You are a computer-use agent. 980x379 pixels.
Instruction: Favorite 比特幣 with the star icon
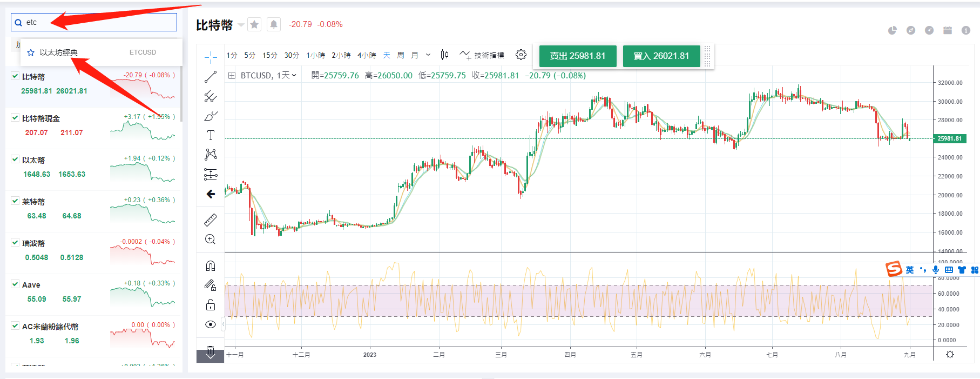pos(254,24)
